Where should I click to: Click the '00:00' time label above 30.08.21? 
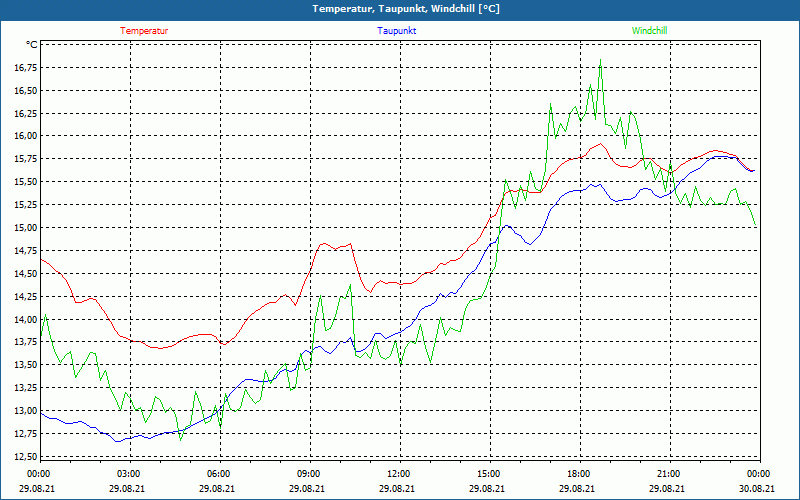(x=758, y=474)
